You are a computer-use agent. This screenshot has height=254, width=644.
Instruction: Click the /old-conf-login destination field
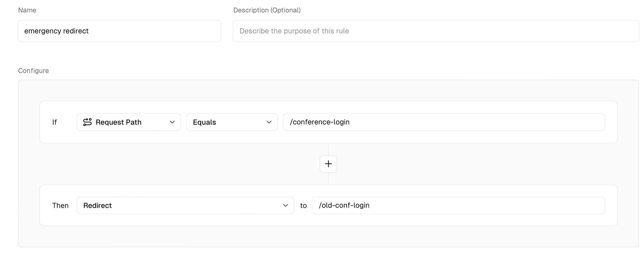(458, 205)
